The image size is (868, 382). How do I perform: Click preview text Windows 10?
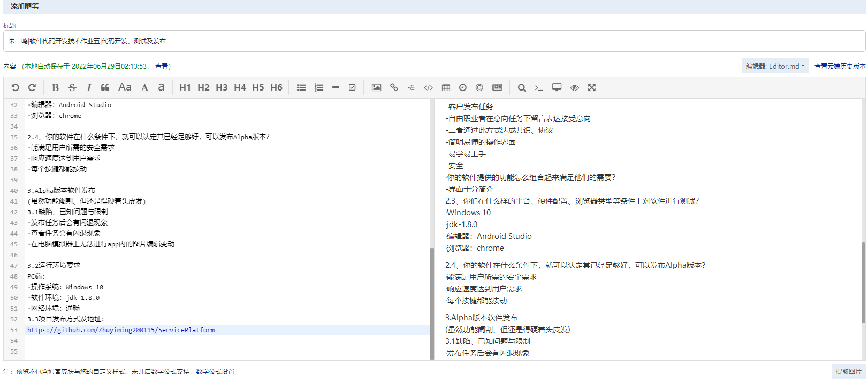tap(468, 213)
